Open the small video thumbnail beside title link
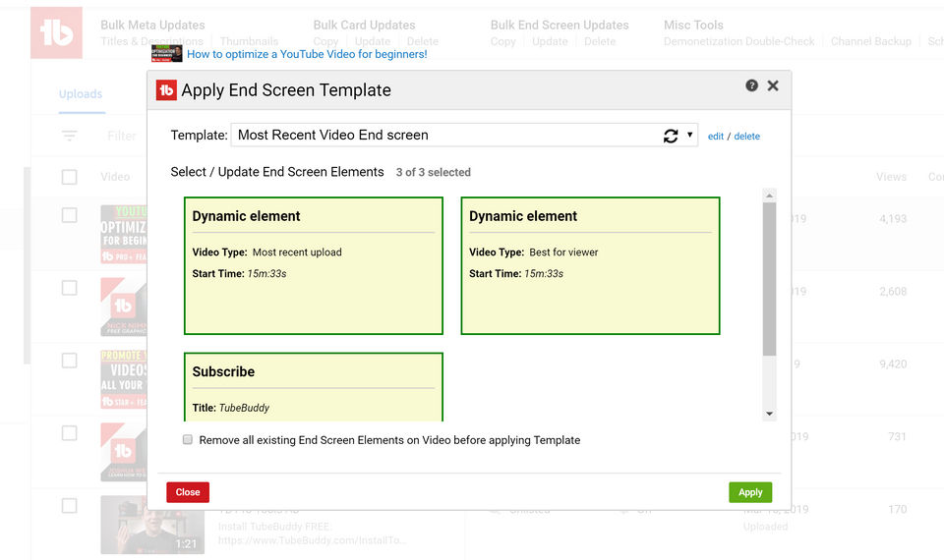 coord(166,54)
